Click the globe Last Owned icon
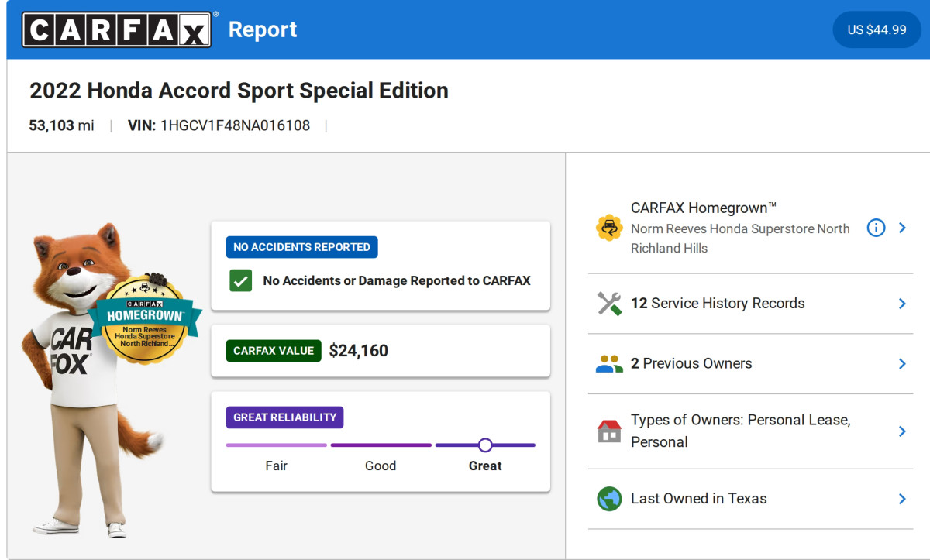930x560 pixels. click(x=609, y=499)
